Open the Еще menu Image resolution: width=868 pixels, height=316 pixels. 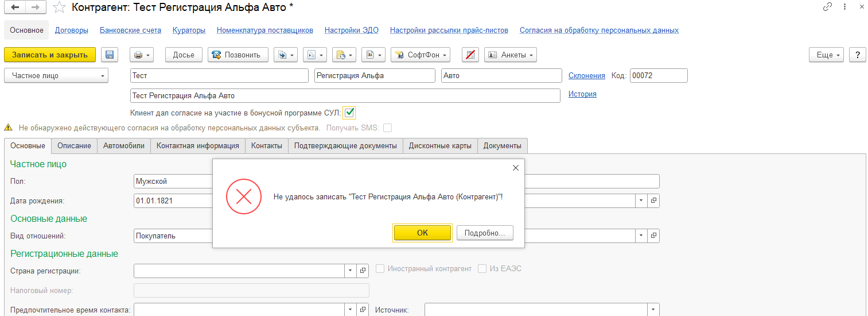(x=827, y=55)
